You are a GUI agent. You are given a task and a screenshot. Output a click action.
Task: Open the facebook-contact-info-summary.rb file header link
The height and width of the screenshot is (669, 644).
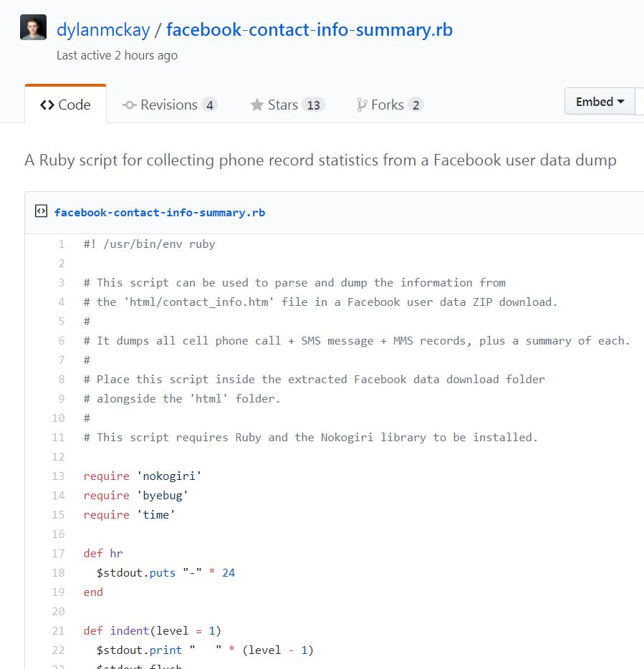coord(160,213)
